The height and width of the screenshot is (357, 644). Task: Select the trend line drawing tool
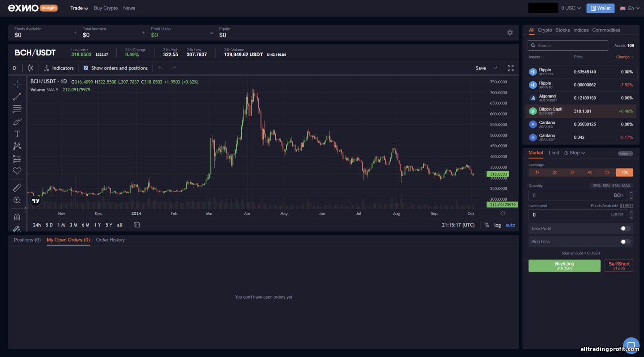click(x=17, y=97)
